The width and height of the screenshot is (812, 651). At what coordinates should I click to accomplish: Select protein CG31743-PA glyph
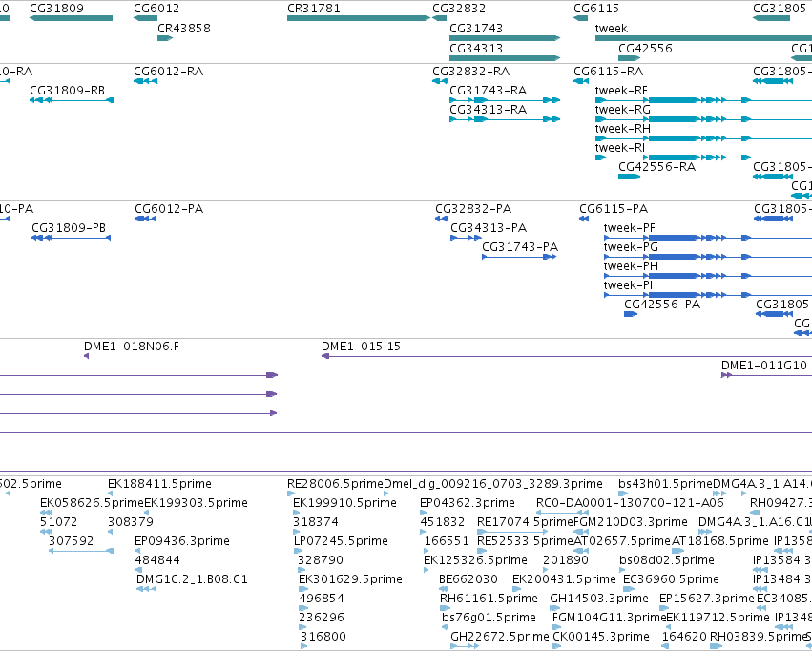point(519,257)
